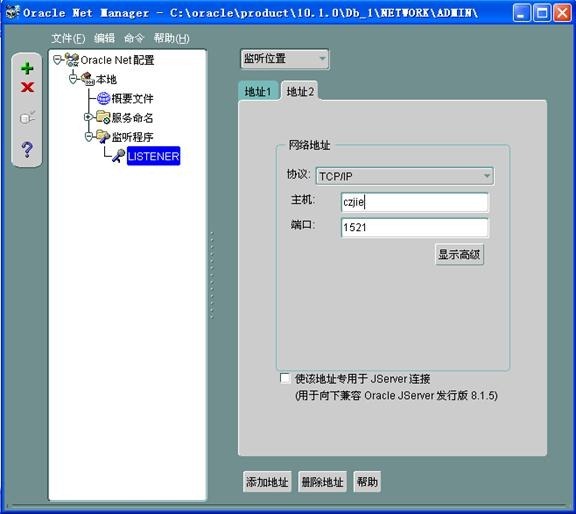576x514 pixels.
Task: Click the test service icon in sidebar
Action: 27,118
